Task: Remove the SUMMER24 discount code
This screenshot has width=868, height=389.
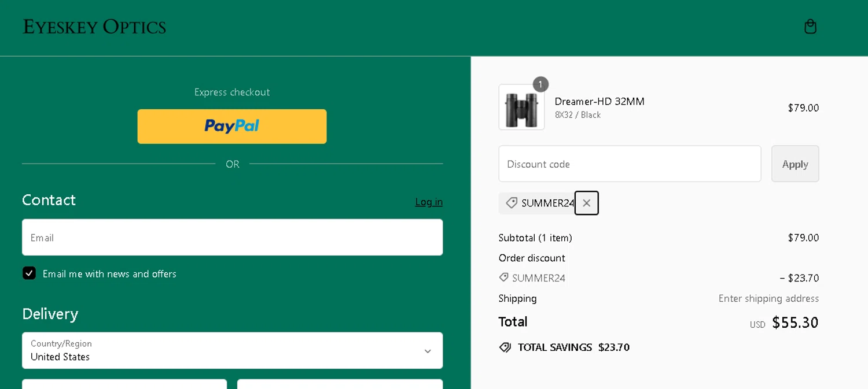Action: [x=586, y=203]
